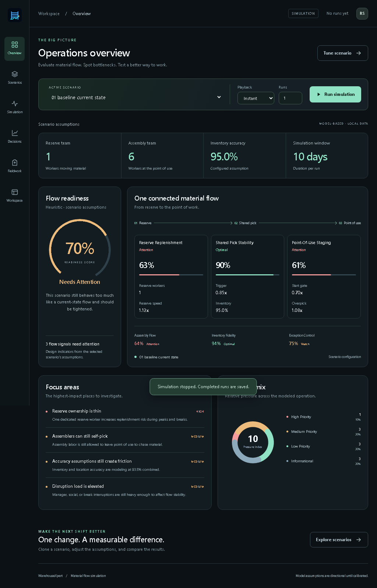Click the Shared Pick Stability progress bar

pyautogui.click(x=247, y=275)
